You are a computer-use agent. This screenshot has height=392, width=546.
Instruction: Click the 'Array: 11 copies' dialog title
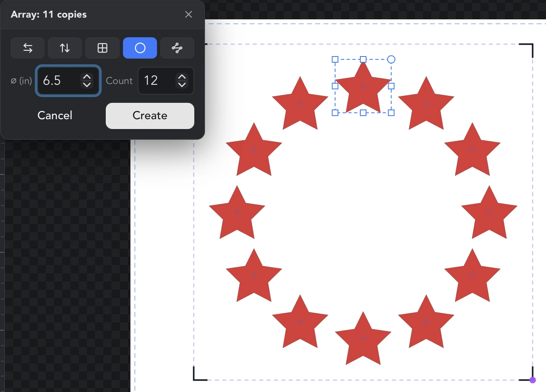[x=49, y=14]
